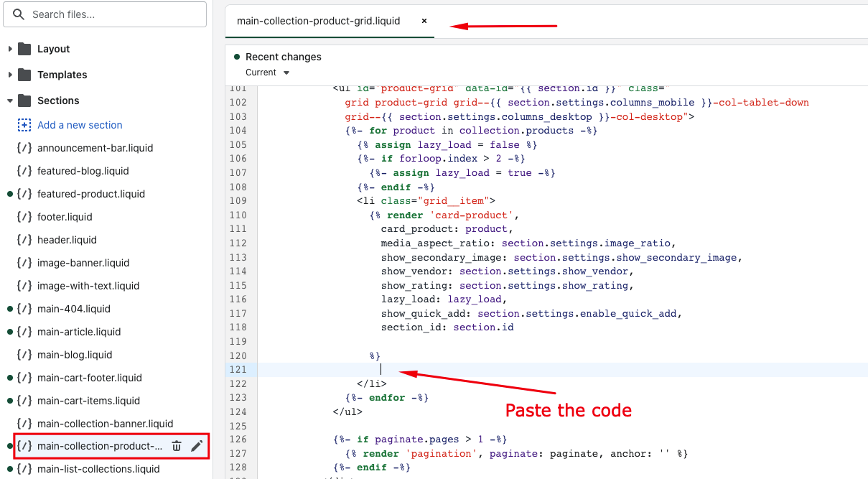868x479 pixels.
Task: Open header.liquid in the file list
Action: pos(67,240)
